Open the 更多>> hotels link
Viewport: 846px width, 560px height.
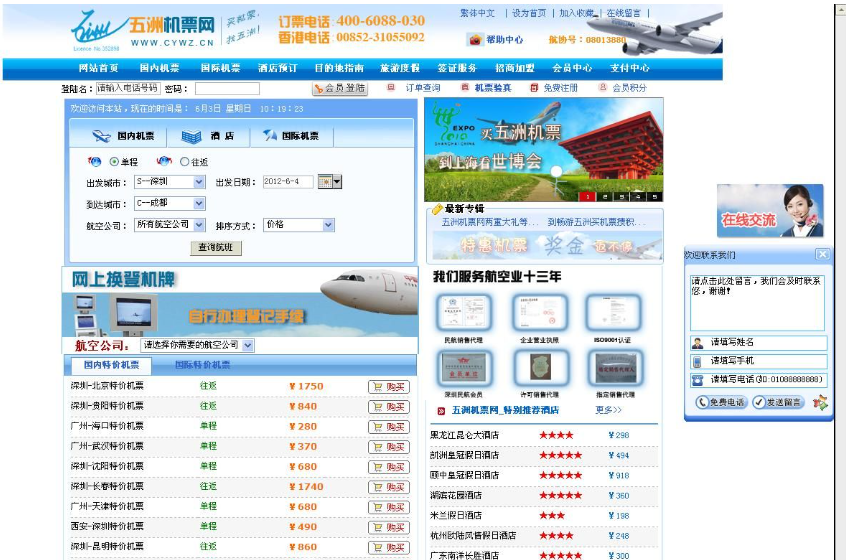pyautogui.click(x=608, y=410)
